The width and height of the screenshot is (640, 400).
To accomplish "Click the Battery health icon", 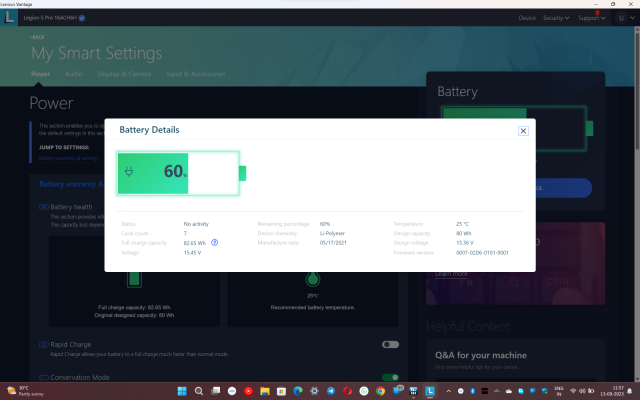I will click(44, 207).
